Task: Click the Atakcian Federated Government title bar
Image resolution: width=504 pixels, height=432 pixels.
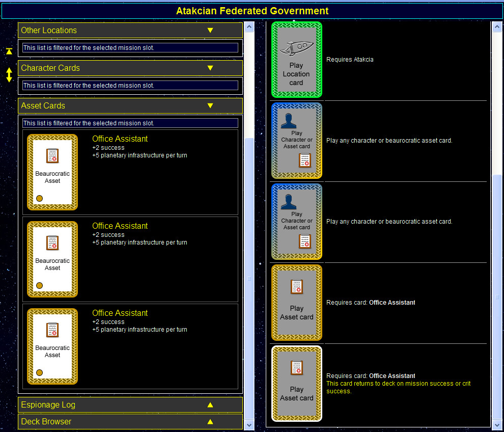Action: [252, 10]
